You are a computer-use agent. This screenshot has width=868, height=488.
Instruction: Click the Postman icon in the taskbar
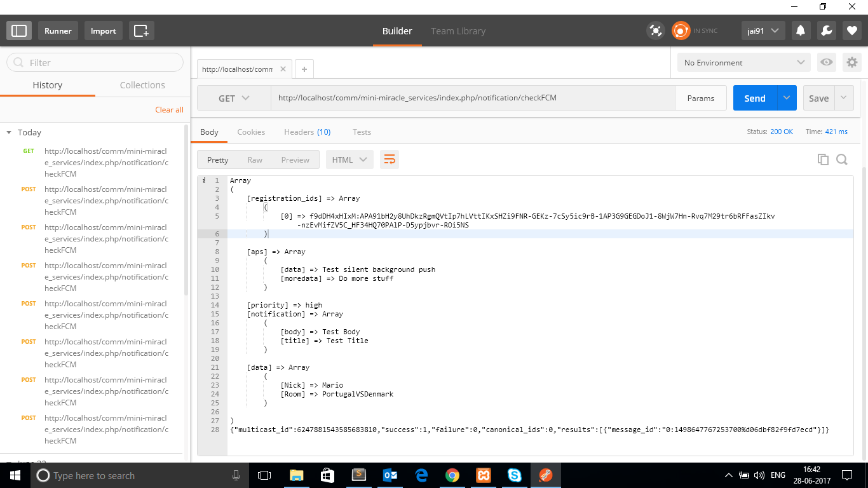click(x=545, y=475)
